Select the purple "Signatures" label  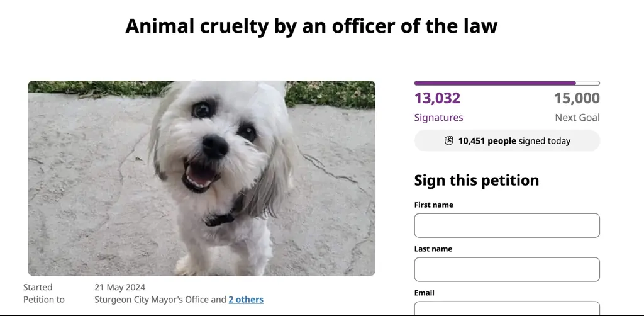438,118
